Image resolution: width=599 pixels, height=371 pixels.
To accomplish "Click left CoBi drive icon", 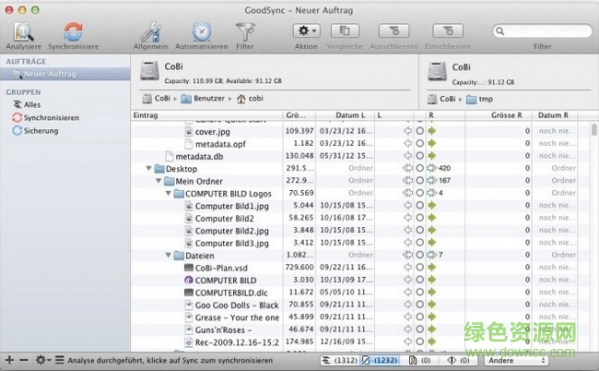I will [x=149, y=71].
